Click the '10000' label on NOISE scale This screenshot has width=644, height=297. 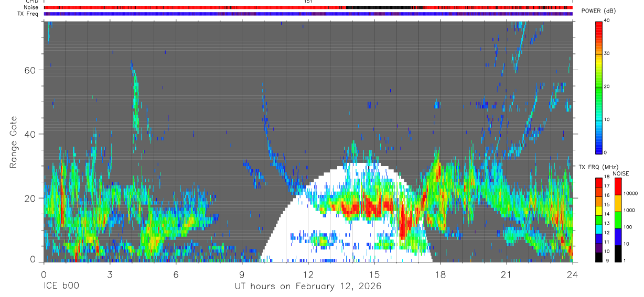pyautogui.click(x=631, y=194)
